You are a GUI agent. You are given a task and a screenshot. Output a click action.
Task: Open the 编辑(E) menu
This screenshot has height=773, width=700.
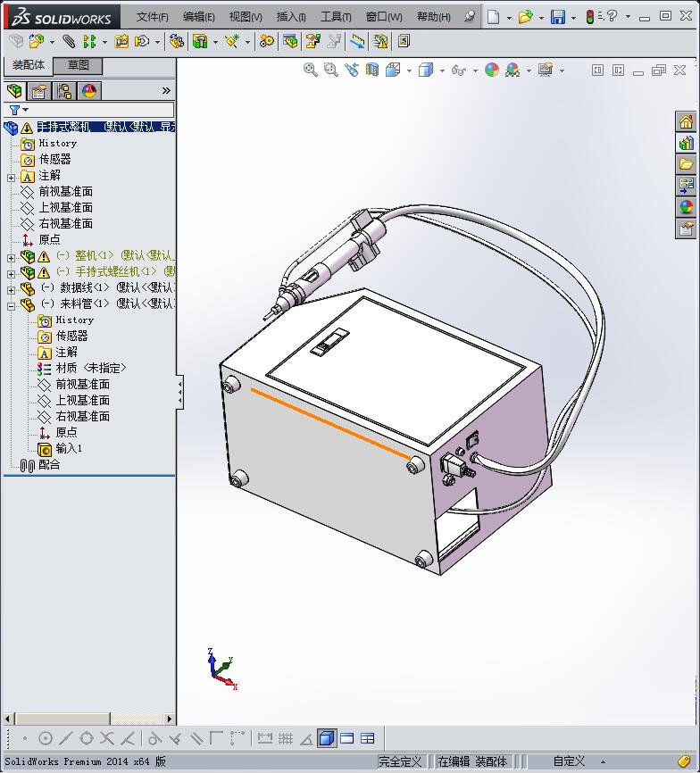[199, 17]
